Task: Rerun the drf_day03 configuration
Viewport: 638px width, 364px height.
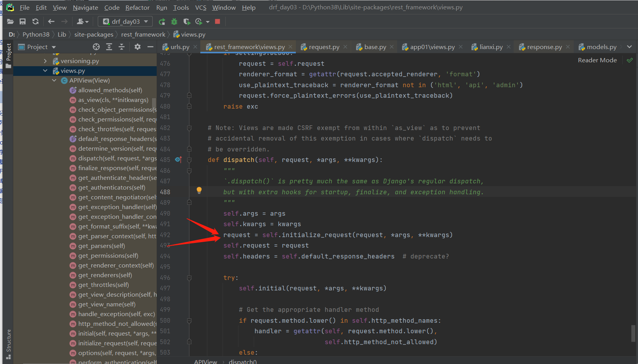Action: pos(162,21)
